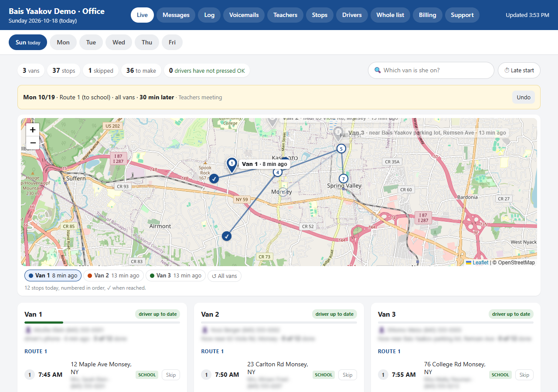Viewport: 558px width, 392px height.
Task: Click the checked stop marker near Spook Rock
Action: [x=214, y=178]
